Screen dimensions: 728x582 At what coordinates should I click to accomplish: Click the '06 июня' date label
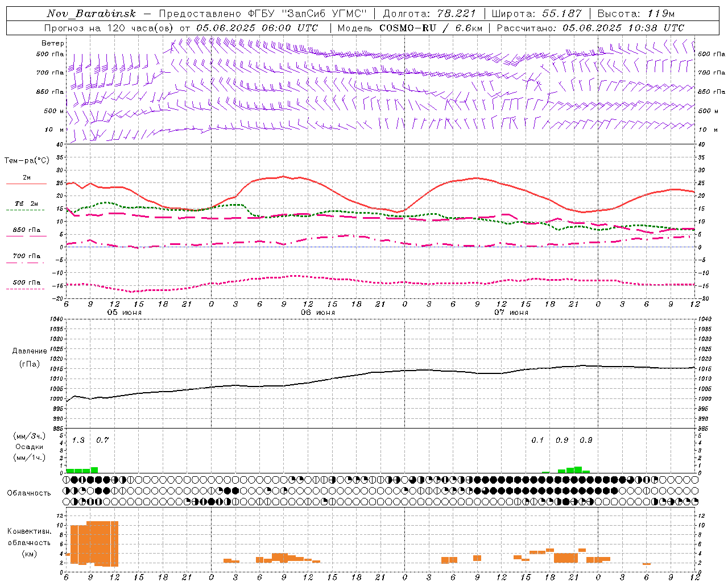click(x=318, y=313)
